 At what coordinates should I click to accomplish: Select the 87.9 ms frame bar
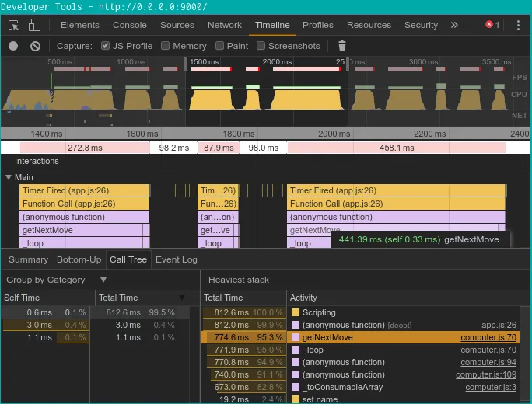219,148
